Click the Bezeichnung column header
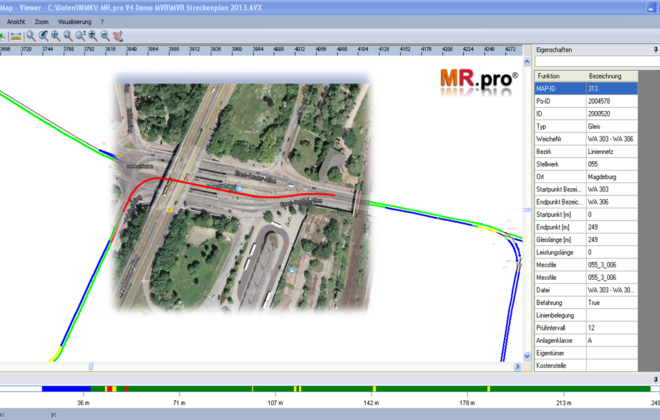This screenshot has height=420, width=660. point(606,75)
